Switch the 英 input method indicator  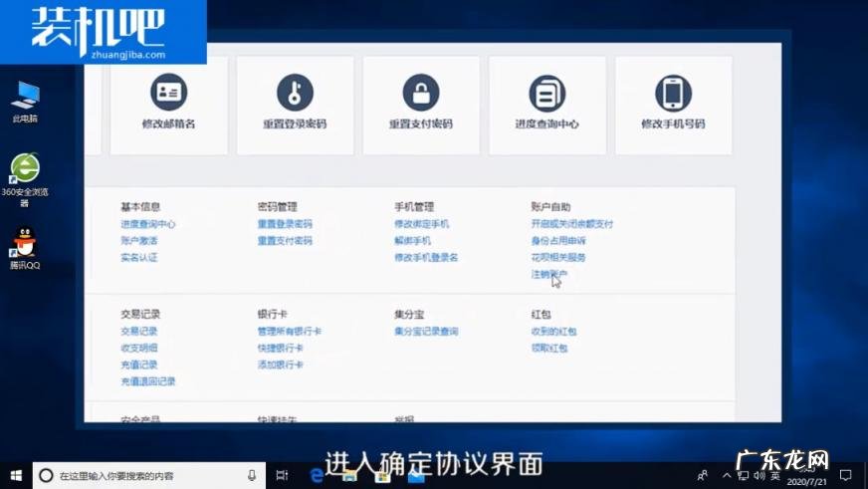tap(775, 475)
